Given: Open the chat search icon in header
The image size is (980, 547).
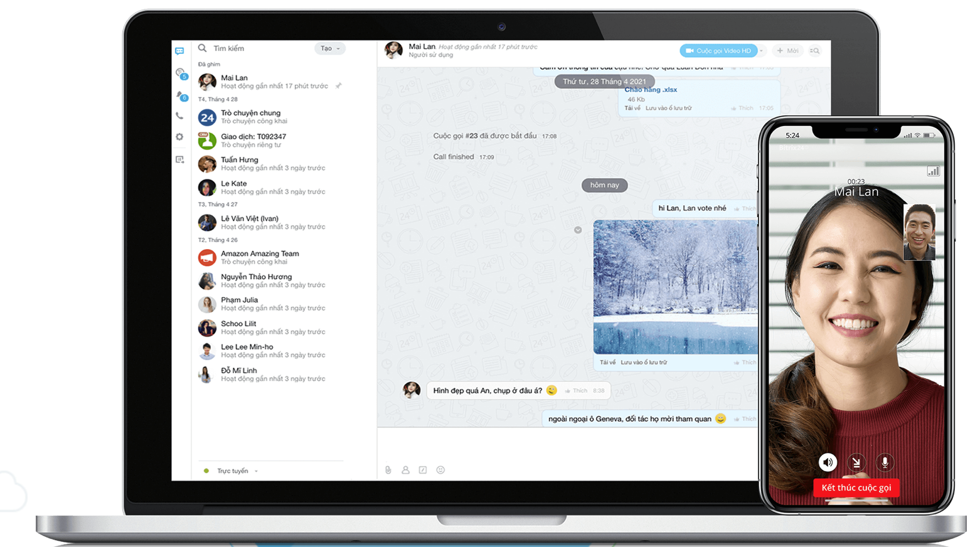Looking at the screenshot, I should click(x=814, y=51).
